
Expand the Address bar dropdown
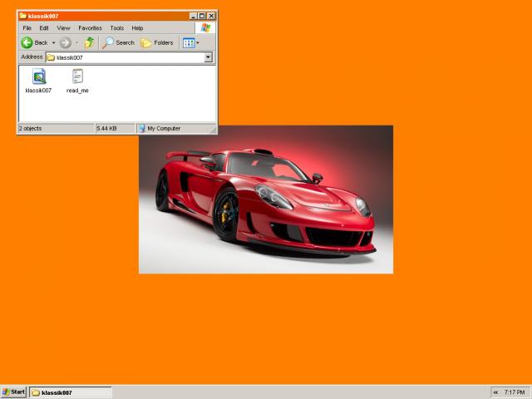point(209,57)
